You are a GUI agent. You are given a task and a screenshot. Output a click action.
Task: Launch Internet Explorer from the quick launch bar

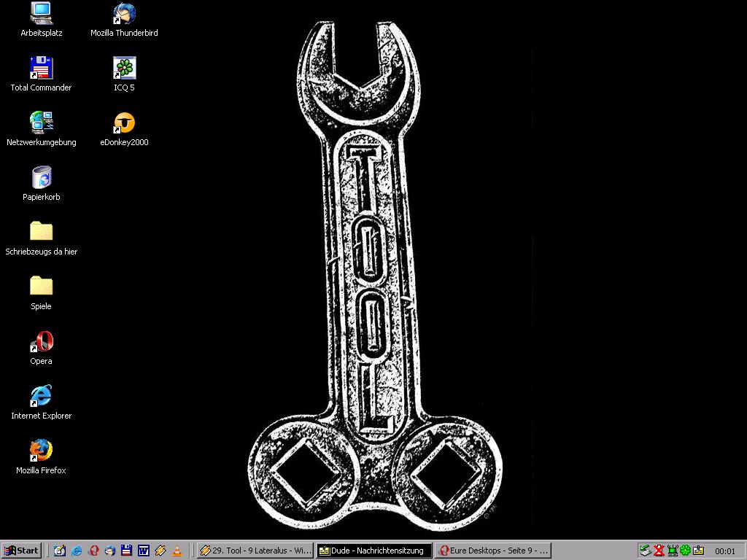coord(77,551)
